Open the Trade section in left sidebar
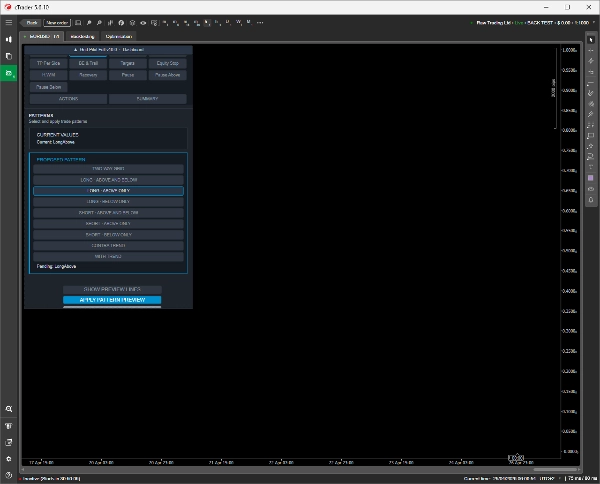The image size is (600, 484). (8, 39)
